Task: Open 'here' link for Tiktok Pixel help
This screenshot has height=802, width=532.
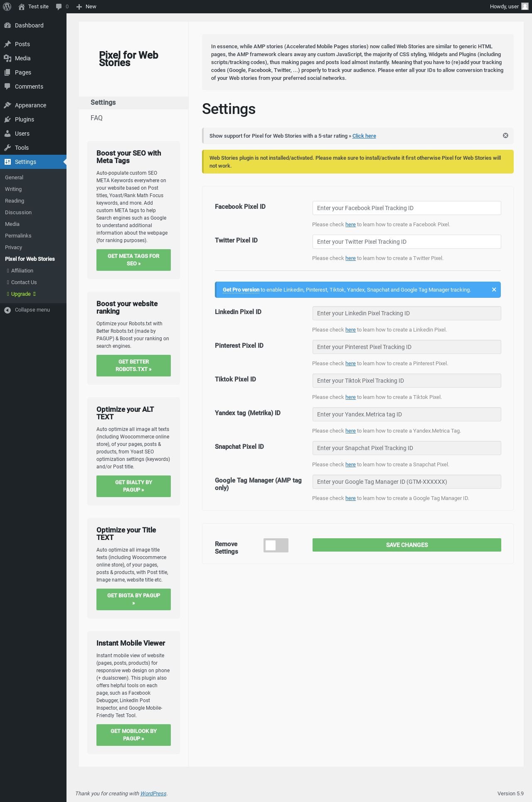Action: (350, 397)
